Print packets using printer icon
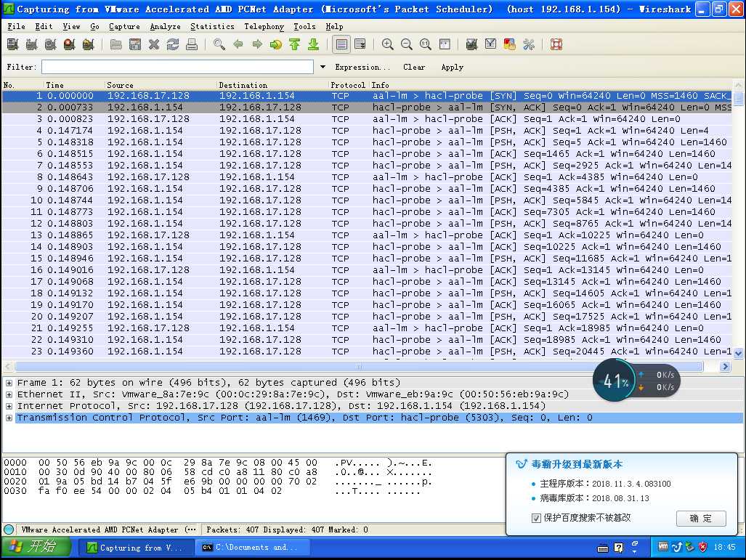 (192, 45)
